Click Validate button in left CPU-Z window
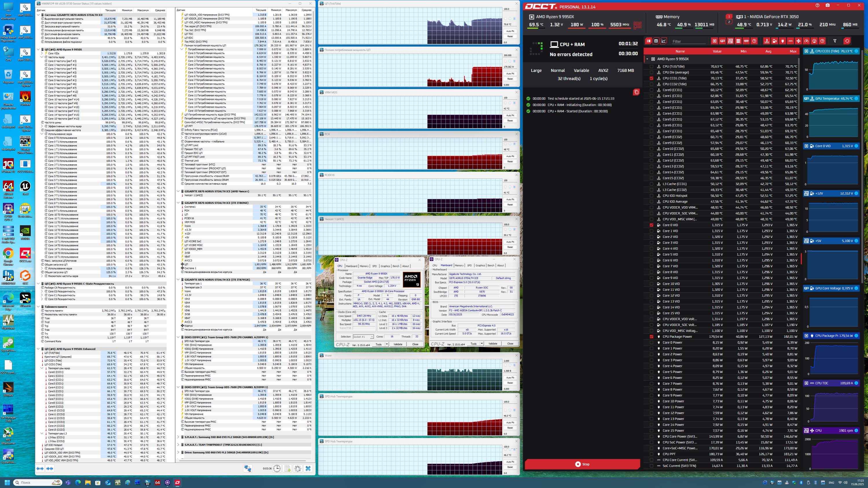 pyautogui.click(x=398, y=344)
